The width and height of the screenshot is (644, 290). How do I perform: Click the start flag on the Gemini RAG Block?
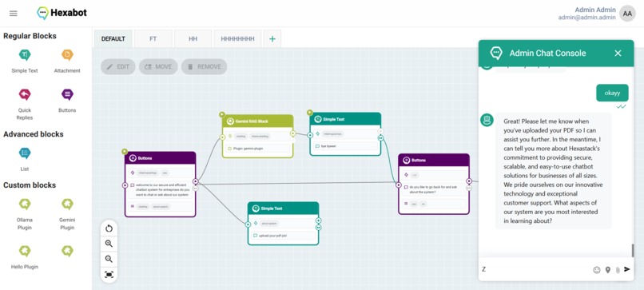point(222,114)
